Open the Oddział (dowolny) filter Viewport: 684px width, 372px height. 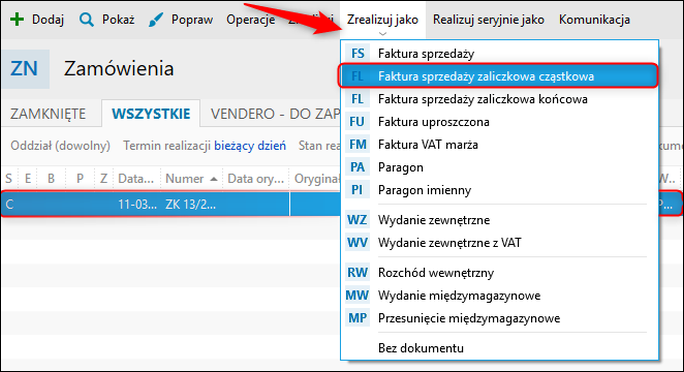pos(60,146)
